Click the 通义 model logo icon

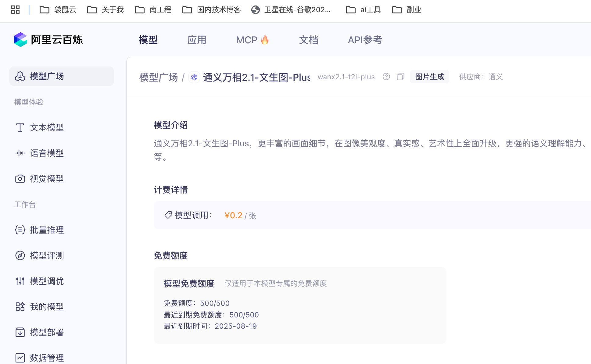pyautogui.click(x=194, y=77)
